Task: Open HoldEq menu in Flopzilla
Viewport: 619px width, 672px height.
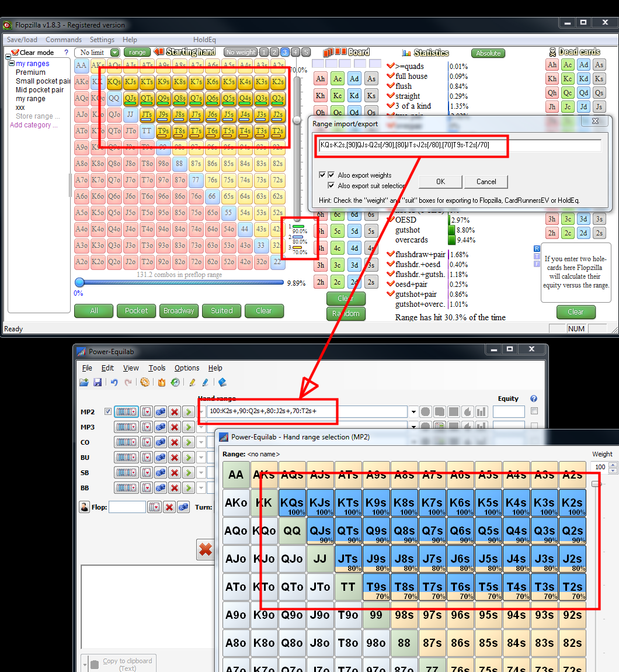Action: click(x=204, y=39)
